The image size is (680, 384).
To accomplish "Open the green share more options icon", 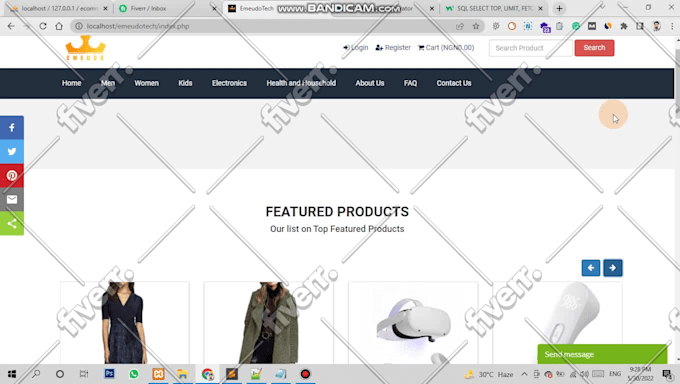I will (12, 223).
